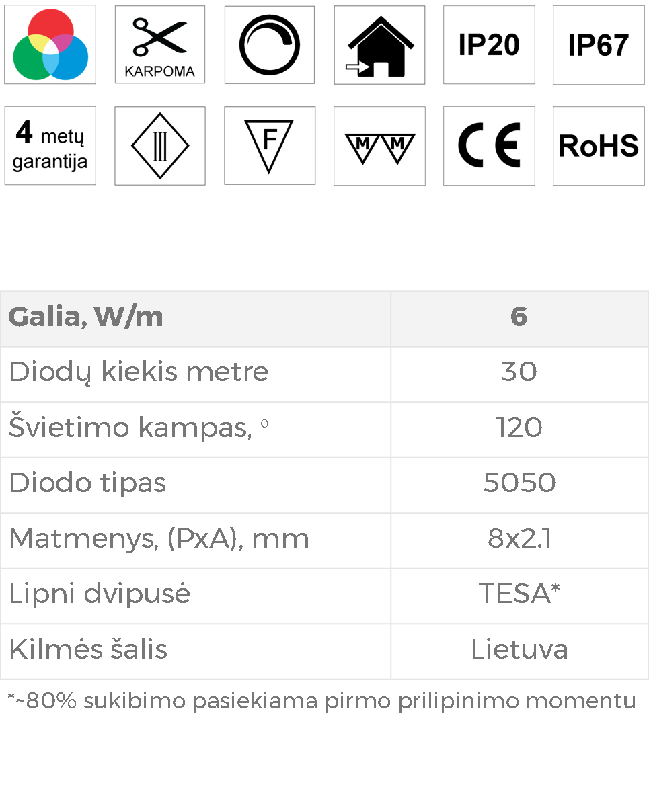
Task: Click the circular dimmer icon
Action: coord(270,44)
